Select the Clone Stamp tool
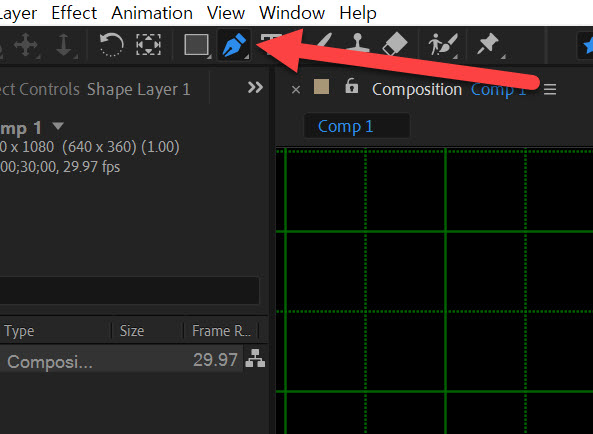The width and height of the screenshot is (593, 434). tap(357, 44)
